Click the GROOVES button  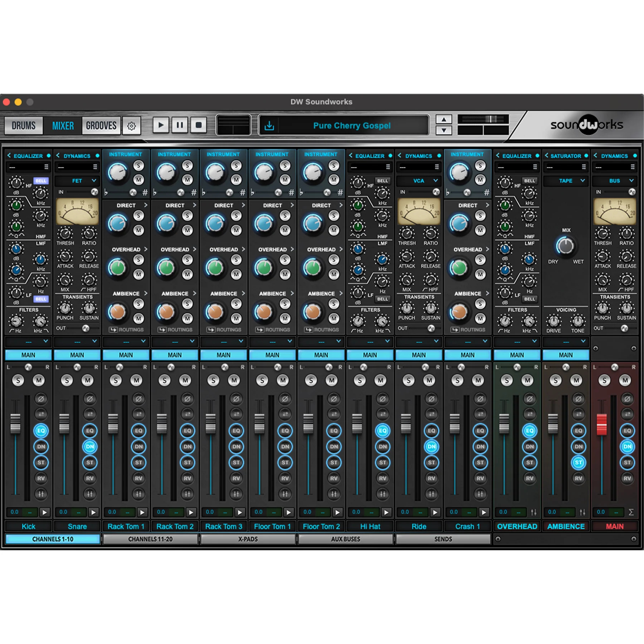pyautogui.click(x=101, y=126)
